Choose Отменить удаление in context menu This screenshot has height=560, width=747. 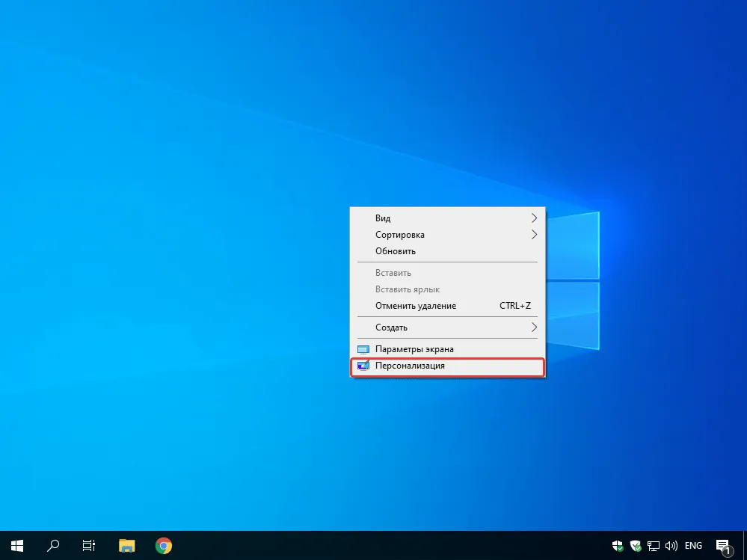tap(447, 306)
